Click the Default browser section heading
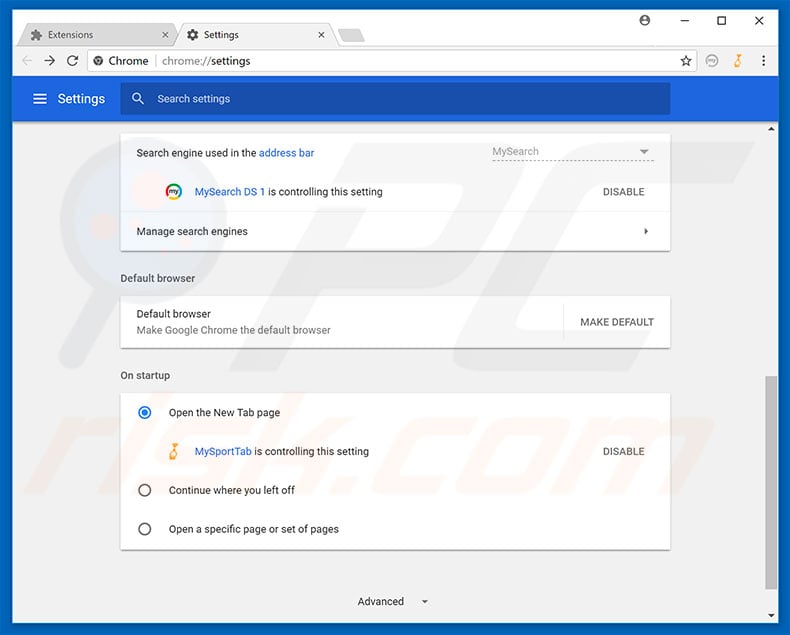Viewport: 790px width, 635px height. coord(158,278)
